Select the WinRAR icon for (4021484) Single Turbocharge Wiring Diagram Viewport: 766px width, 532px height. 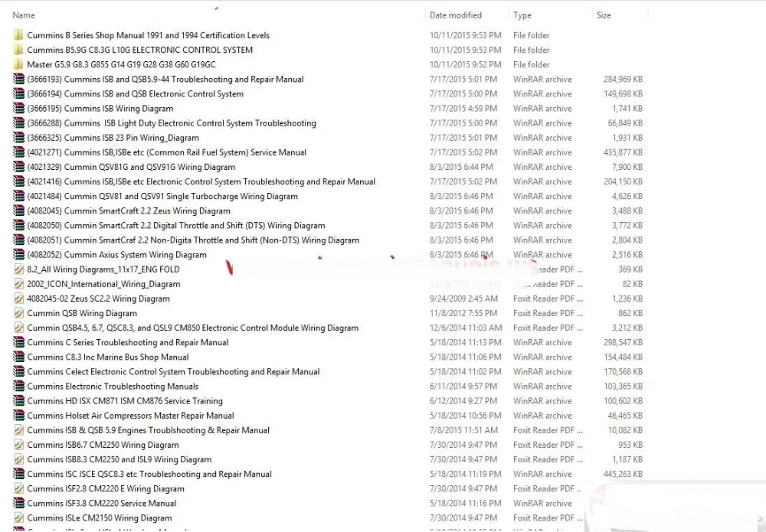pyautogui.click(x=18, y=196)
